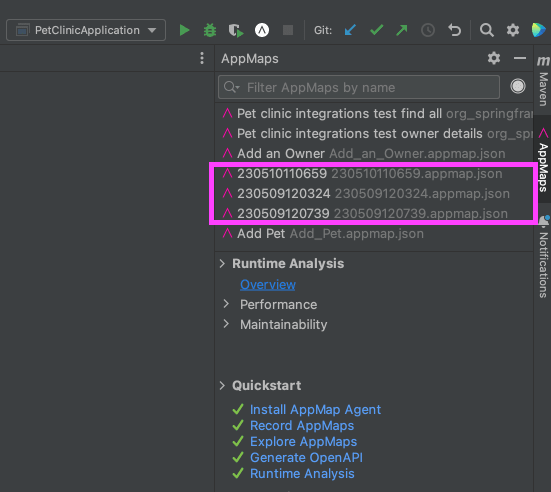Click the colorful Code With Me logo icon
551x492 pixels.
point(538,30)
